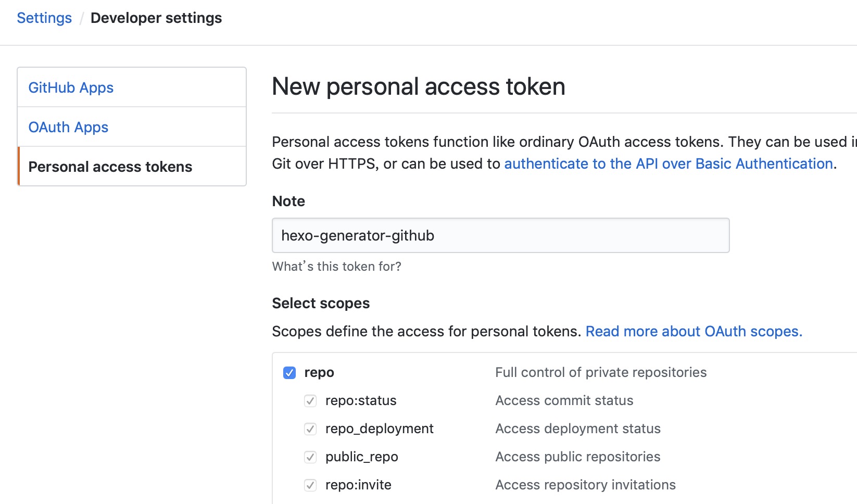Viewport: 857px width, 504px height.
Task: Open the Settings breadcrumb link
Action: click(44, 18)
